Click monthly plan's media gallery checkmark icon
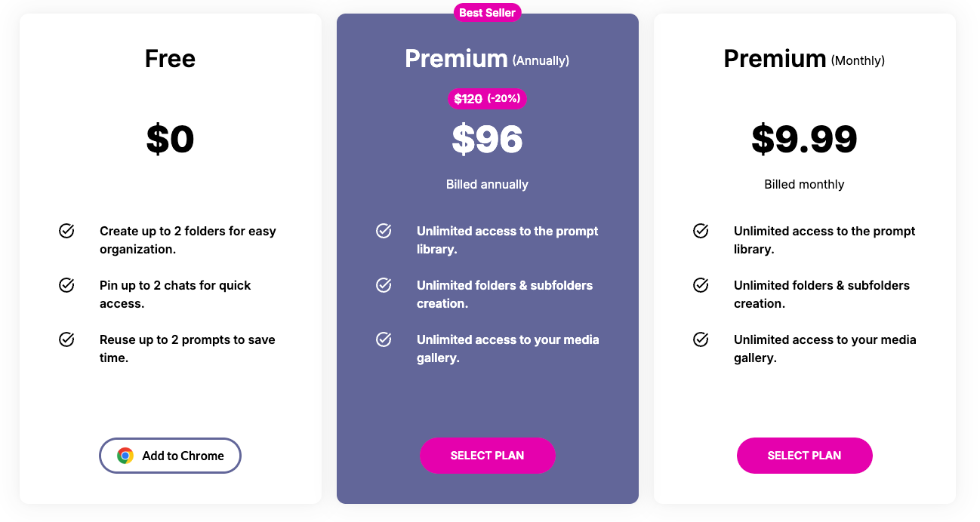The height and width of the screenshot is (522, 980). 701,339
